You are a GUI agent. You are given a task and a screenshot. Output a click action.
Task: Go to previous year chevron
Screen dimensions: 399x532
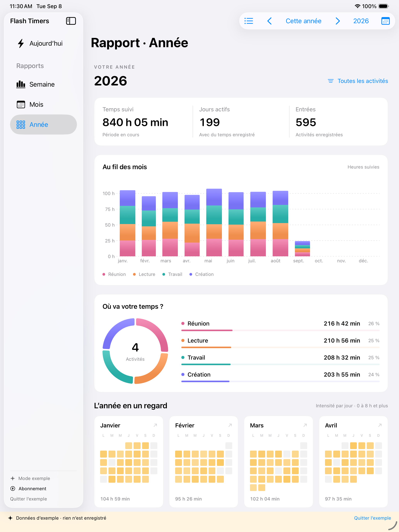point(270,21)
